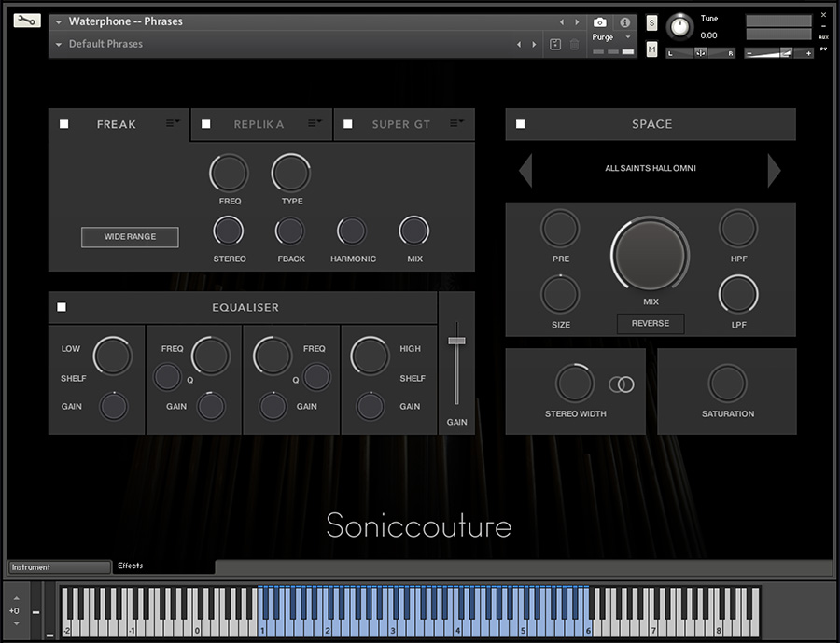
Task: Open the instrument info icon
Action: pyautogui.click(x=624, y=22)
